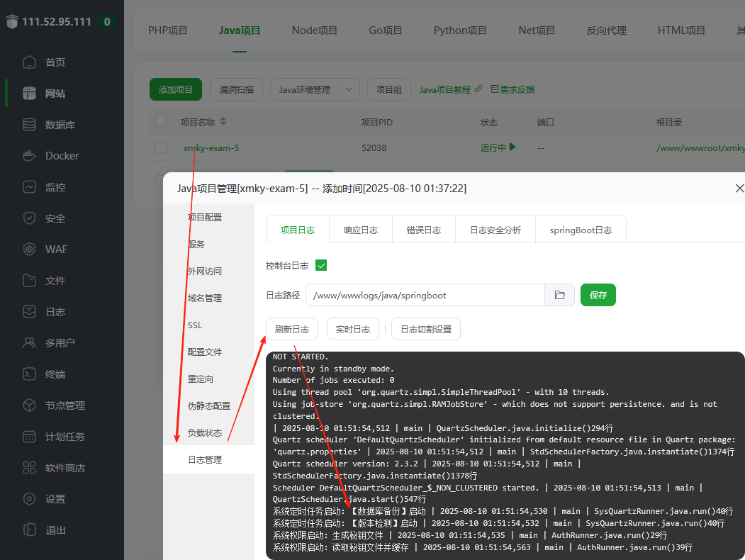
Task: Click the 刷新日志 button
Action: tap(292, 329)
